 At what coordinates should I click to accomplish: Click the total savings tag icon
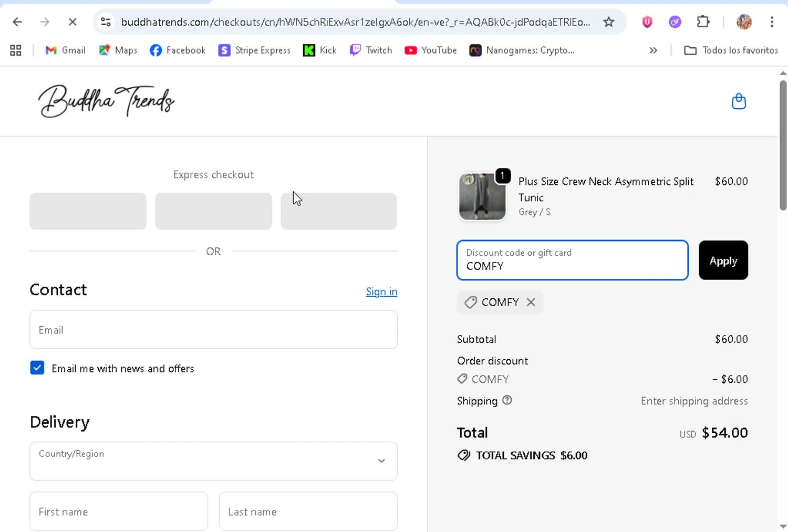[464, 455]
